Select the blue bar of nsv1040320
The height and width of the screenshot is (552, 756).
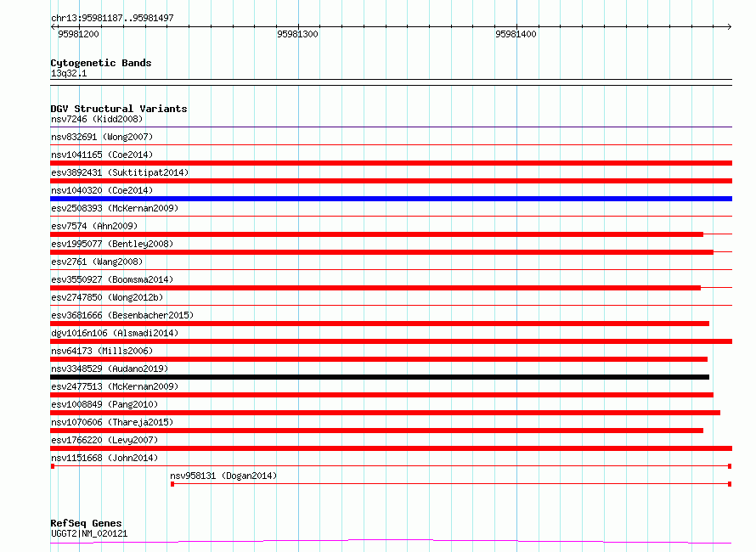[391, 199]
